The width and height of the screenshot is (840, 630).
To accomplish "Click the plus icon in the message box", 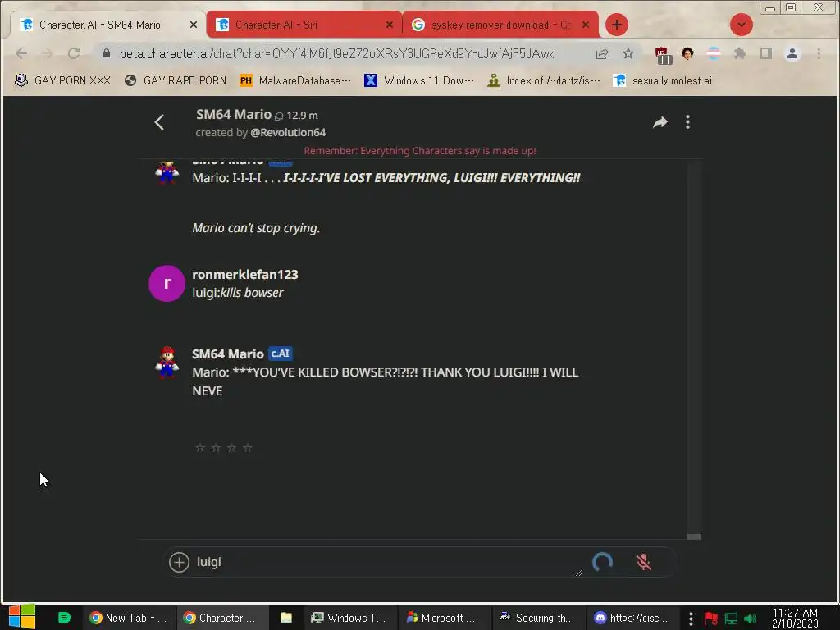I will pos(179,562).
